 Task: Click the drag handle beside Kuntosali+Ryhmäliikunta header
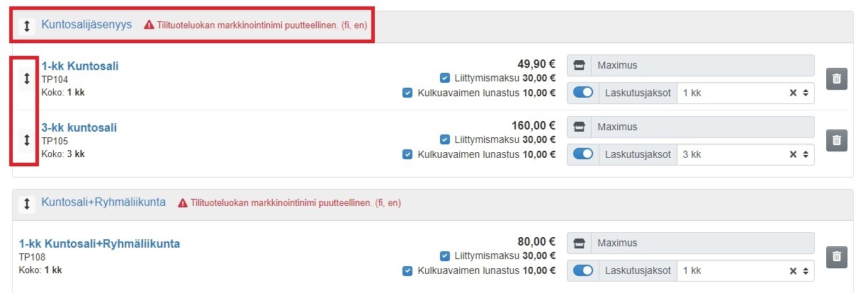26,203
